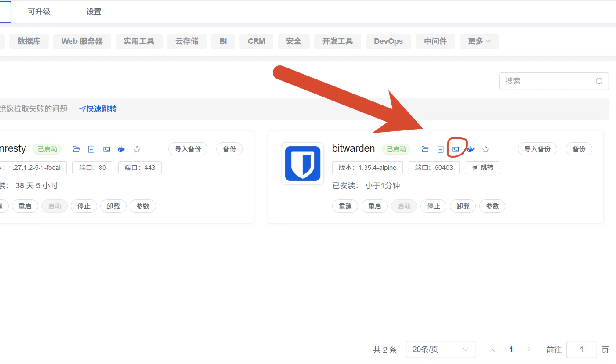Favorite openresty with the star icon
Viewport: 616px width, 364px height.
coord(137,149)
